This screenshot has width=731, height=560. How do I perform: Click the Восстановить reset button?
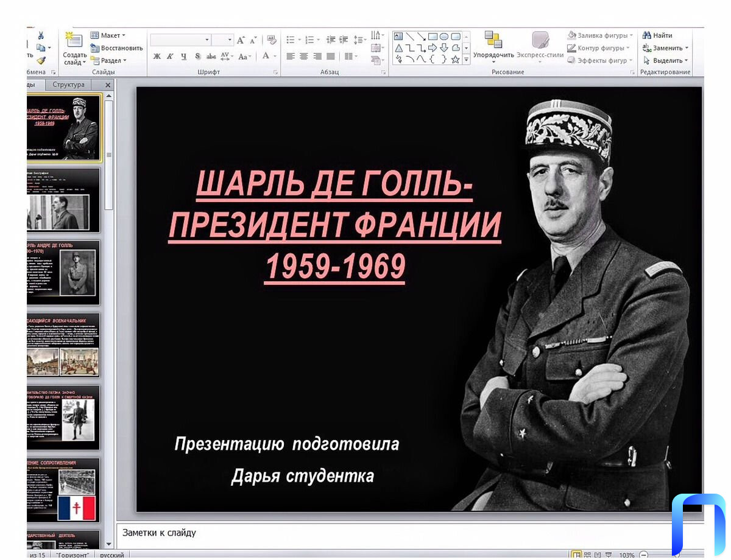(x=116, y=48)
